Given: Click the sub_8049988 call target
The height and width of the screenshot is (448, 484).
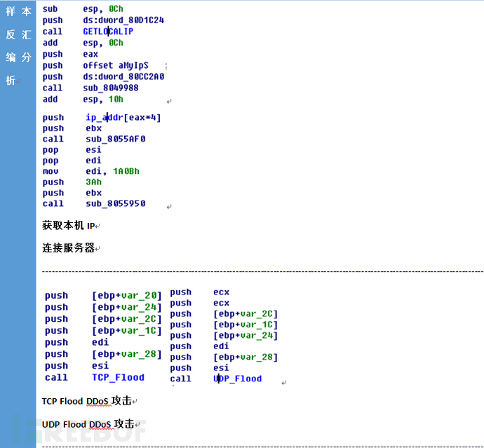Looking at the screenshot, I should point(111,88).
